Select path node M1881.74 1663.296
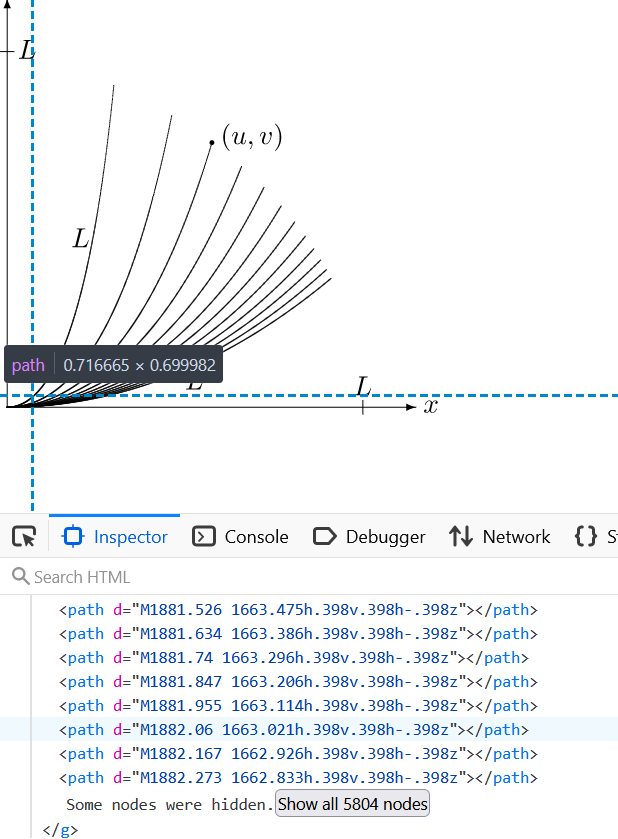The image size is (618, 839). [x=294, y=658]
